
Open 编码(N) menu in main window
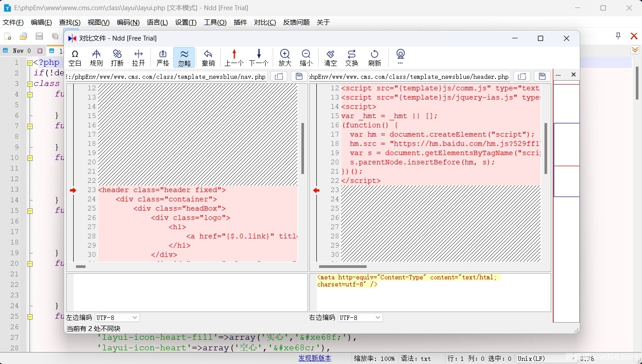click(128, 22)
